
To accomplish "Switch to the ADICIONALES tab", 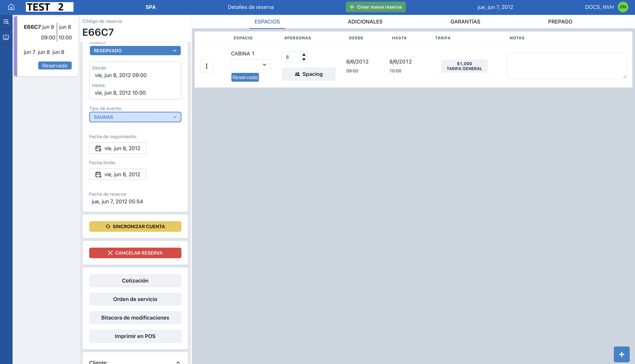I will tap(365, 21).
